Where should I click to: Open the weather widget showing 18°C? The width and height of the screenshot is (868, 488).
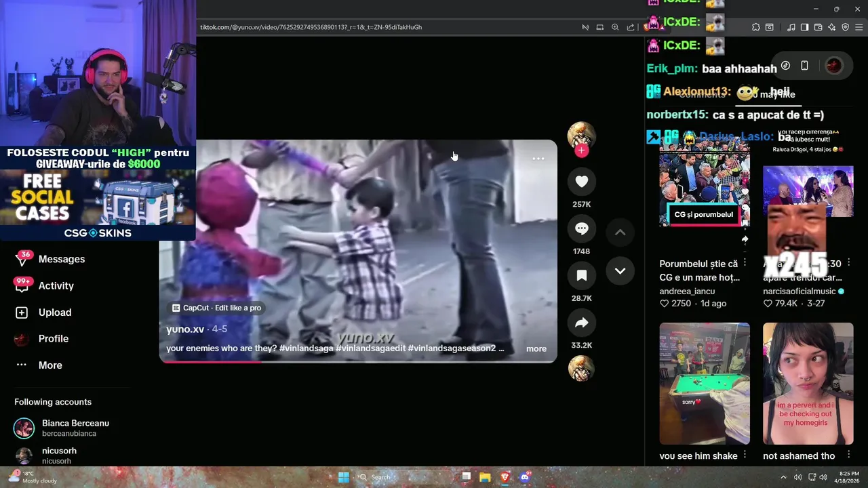click(33, 477)
